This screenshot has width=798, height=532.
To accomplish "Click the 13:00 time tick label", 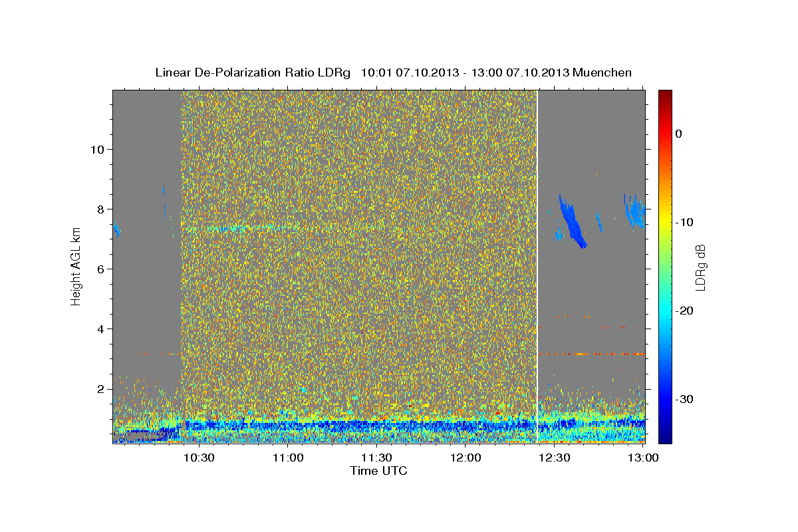I will (643, 458).
